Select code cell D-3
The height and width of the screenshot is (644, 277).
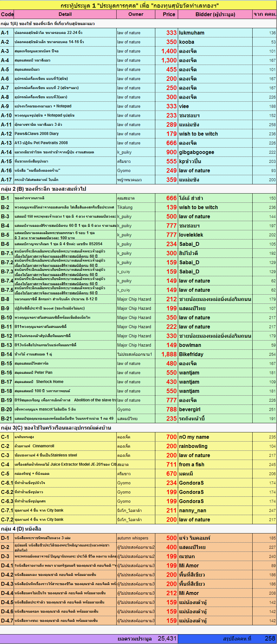point(7,557)
